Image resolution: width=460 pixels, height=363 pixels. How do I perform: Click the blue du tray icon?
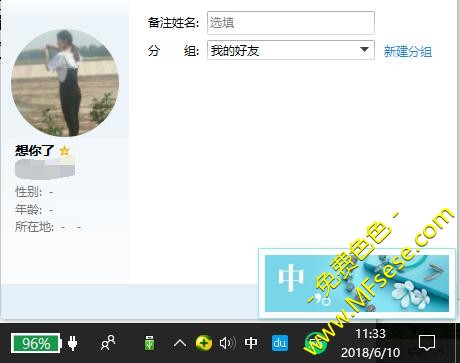coord(280,343)
